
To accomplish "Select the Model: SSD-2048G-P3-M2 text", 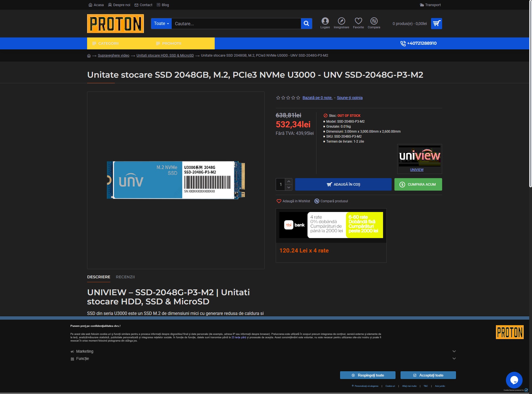I will point(345,122).
